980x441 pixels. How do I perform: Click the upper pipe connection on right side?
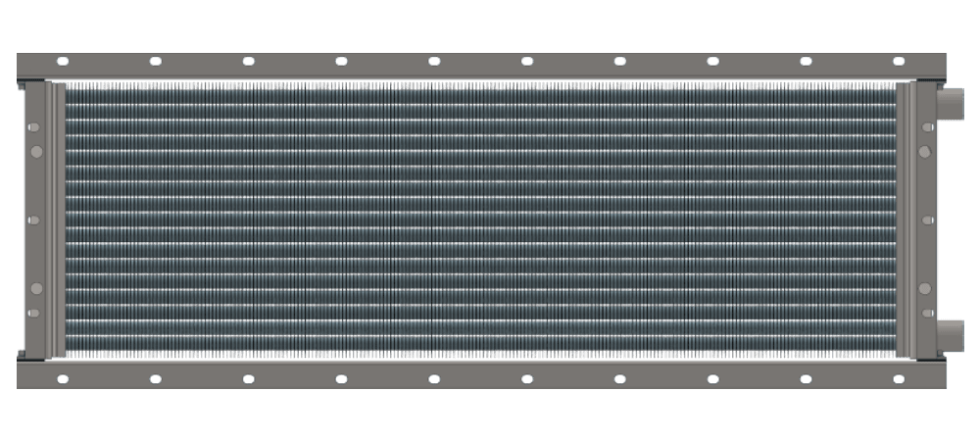point(953,104)
